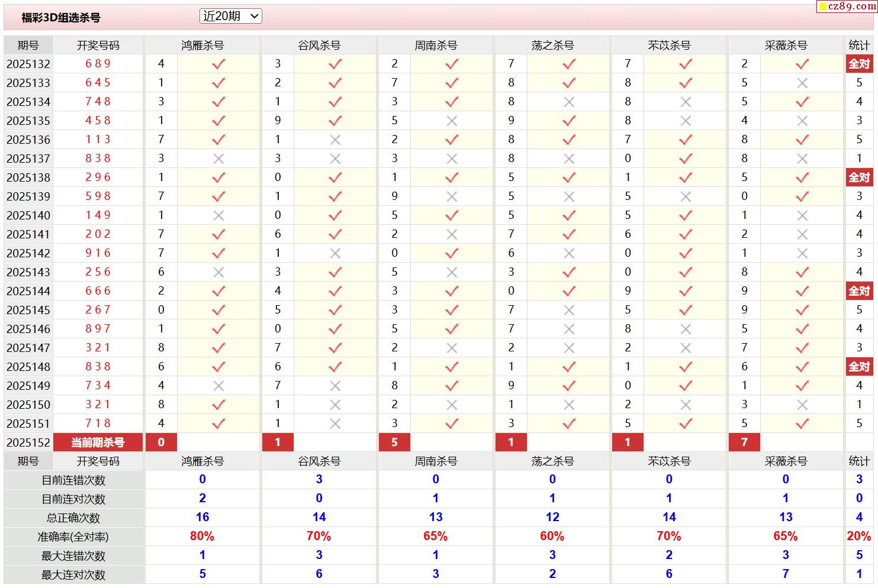Click the winning number 6 6 6 for 2025144
This screenshot has height=588, width=878.
pos(98,291)
